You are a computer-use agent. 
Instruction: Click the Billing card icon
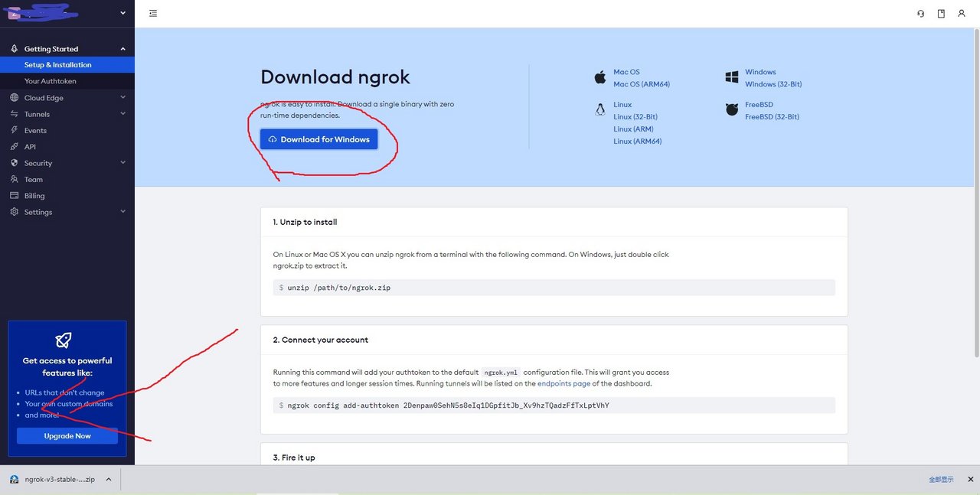click(x=14, y=195)
